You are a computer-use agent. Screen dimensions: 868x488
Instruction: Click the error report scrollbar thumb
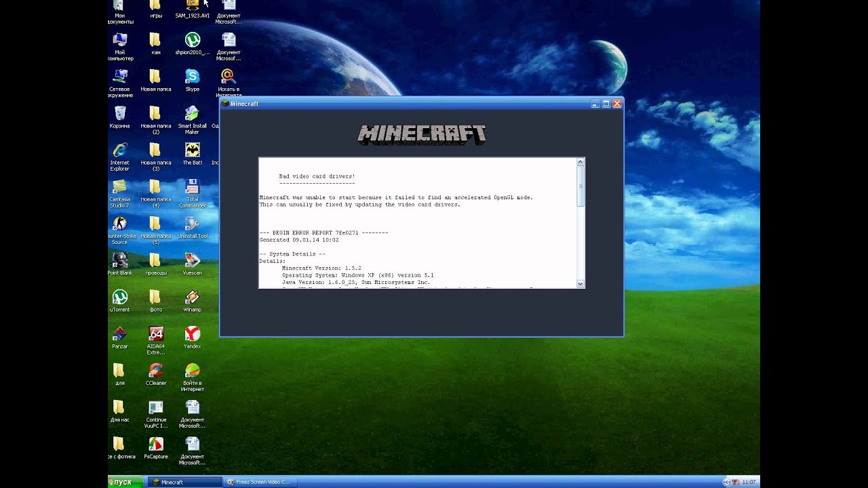point(580,186)
